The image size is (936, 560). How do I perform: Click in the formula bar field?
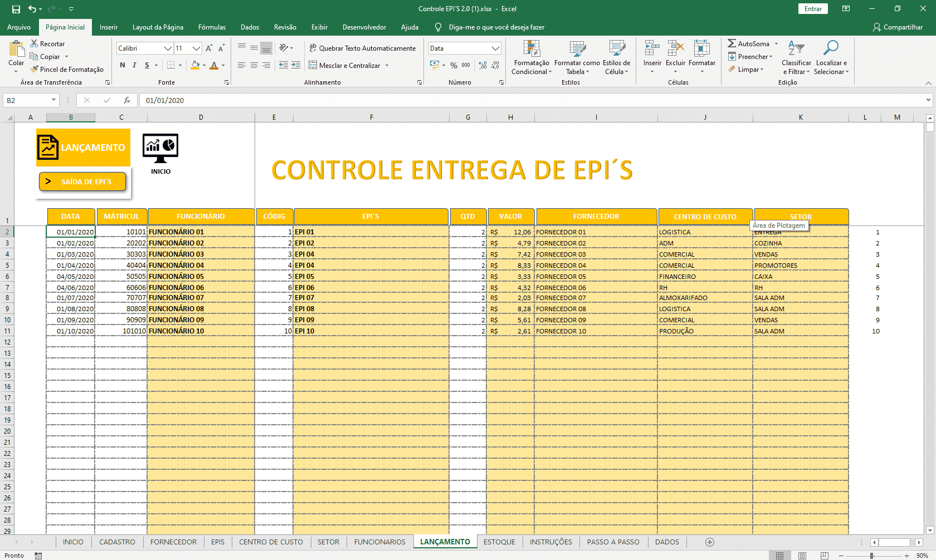(x=532, y=100)
